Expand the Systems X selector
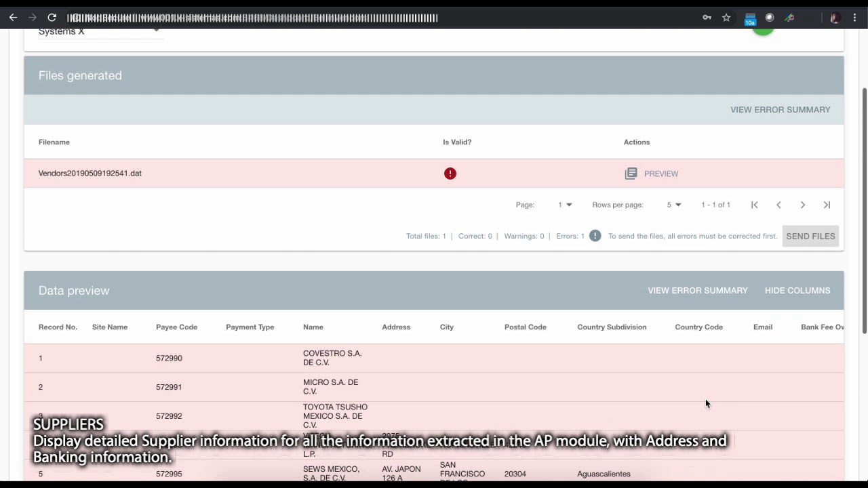Image resolution: width=868 pixels, height=488 pixels. [x=100, y=32]
